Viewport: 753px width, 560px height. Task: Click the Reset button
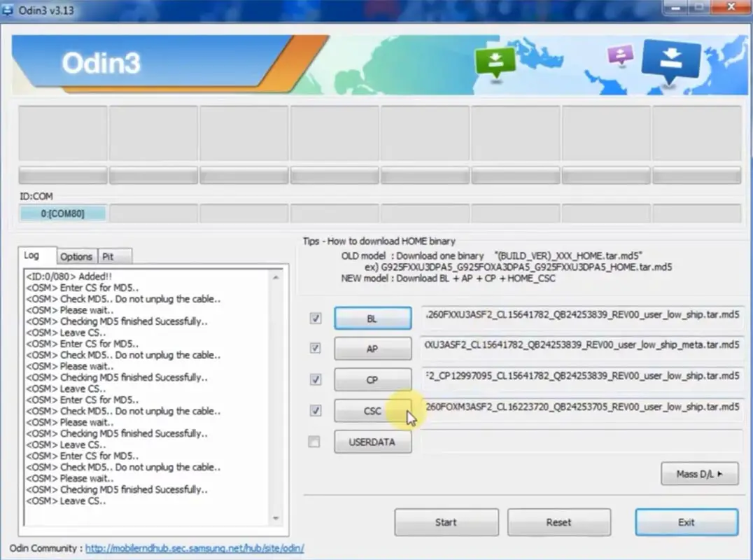click(x=559, y=522)
